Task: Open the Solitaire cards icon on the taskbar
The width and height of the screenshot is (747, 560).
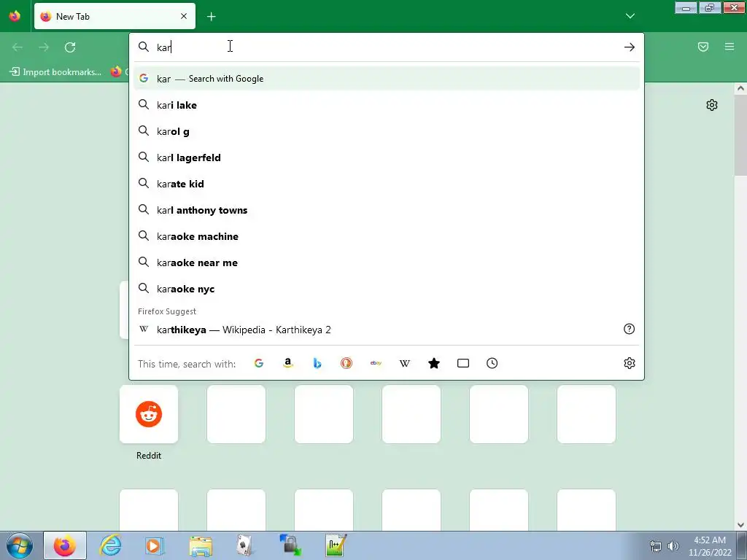Action: pos(245,545)
